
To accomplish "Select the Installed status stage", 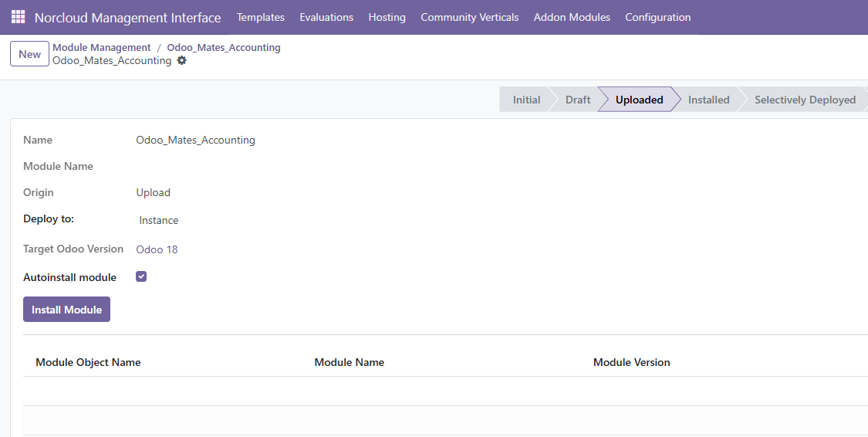I will tap(708, 100).
